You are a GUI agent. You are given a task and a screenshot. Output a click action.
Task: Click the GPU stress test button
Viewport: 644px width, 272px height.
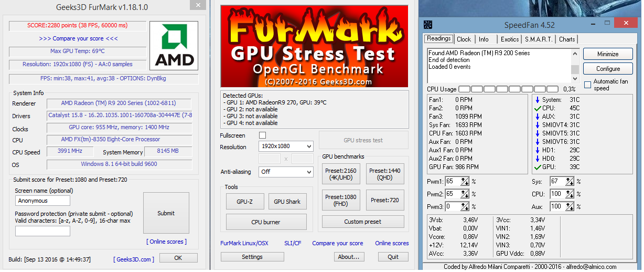click(363, 140)
